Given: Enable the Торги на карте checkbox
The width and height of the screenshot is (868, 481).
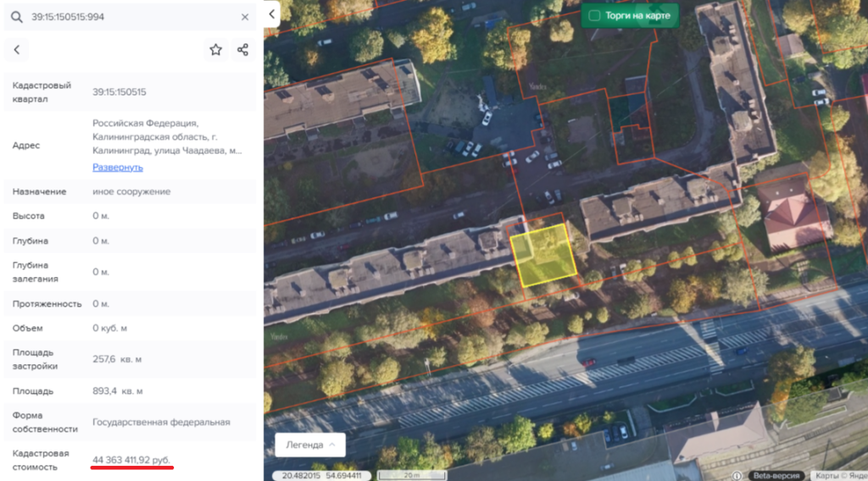Looking at the screenshot, I should click(x=594, y=15).
